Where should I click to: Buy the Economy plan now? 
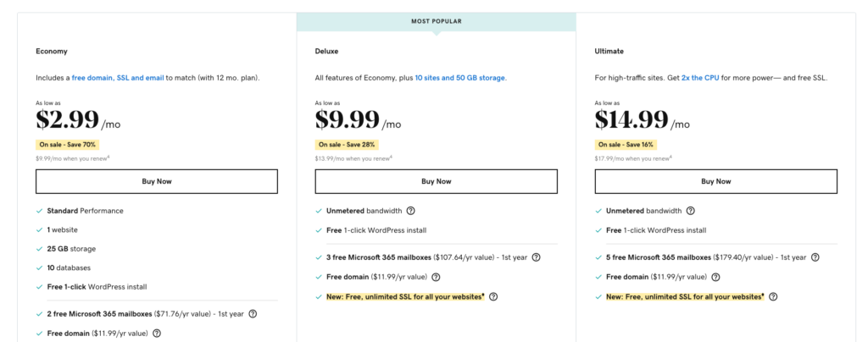tap(157, 181)
